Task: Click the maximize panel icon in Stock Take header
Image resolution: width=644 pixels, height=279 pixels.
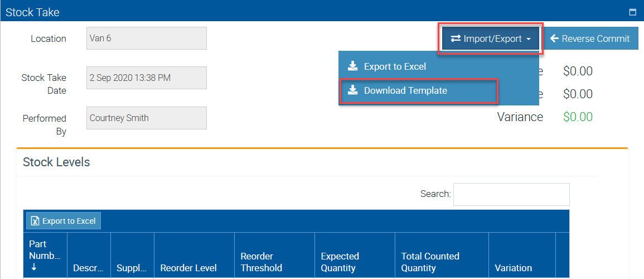Action: tap(632, 12)
